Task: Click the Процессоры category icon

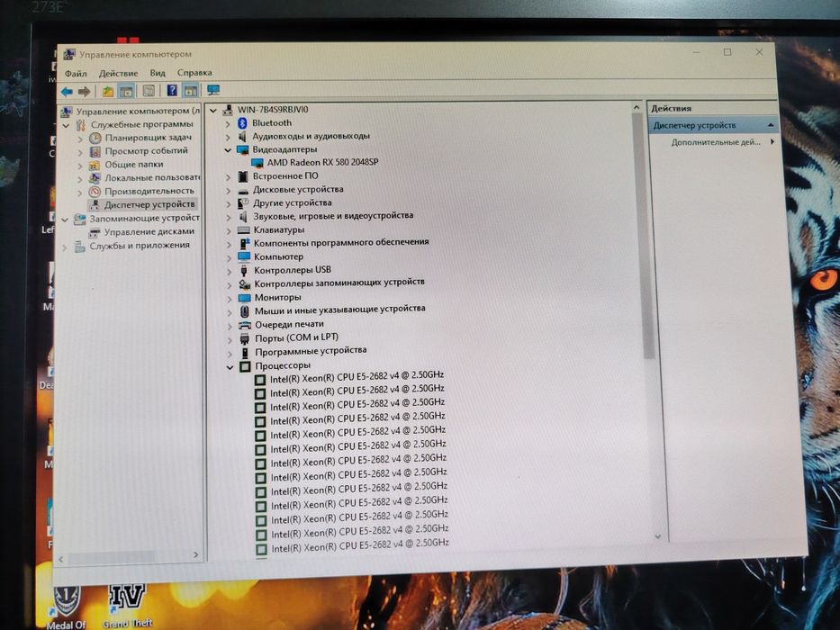Action: click(246, 366)
